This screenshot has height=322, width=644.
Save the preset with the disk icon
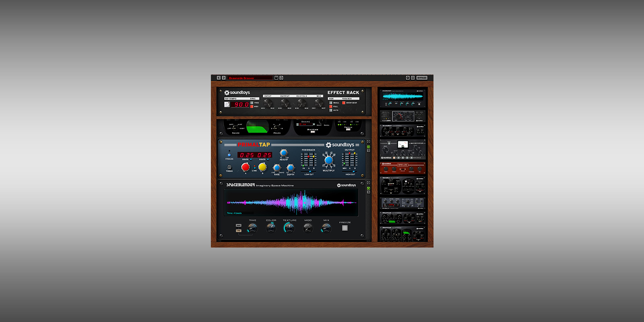click(x=276, y=78)
